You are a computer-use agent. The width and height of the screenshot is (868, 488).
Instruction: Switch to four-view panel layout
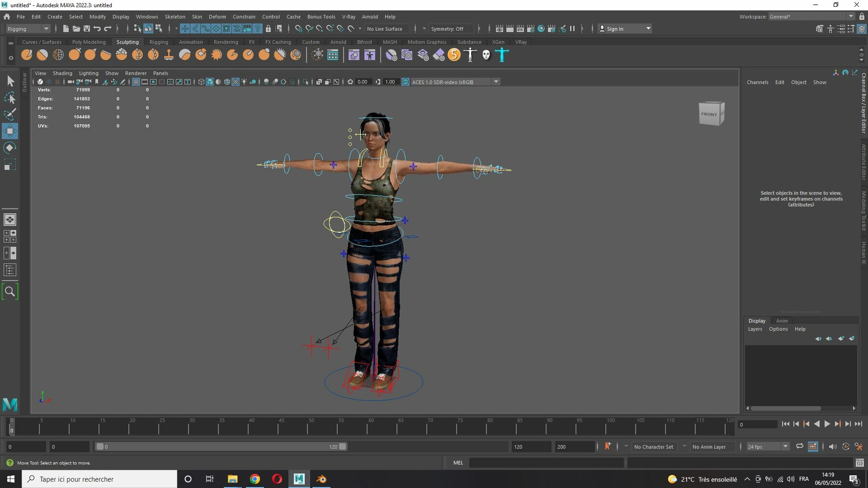tap(10, 236)
